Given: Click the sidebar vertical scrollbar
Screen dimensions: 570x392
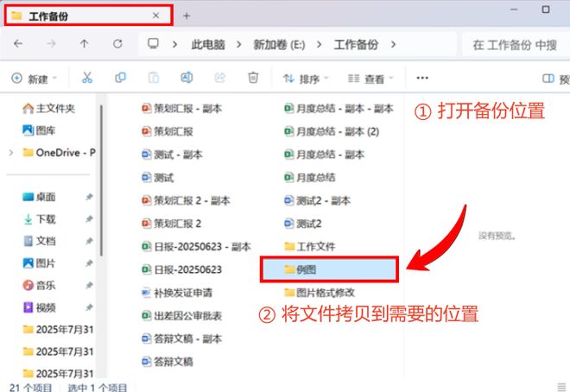Looking at the screenshot, I should point(101,180).
